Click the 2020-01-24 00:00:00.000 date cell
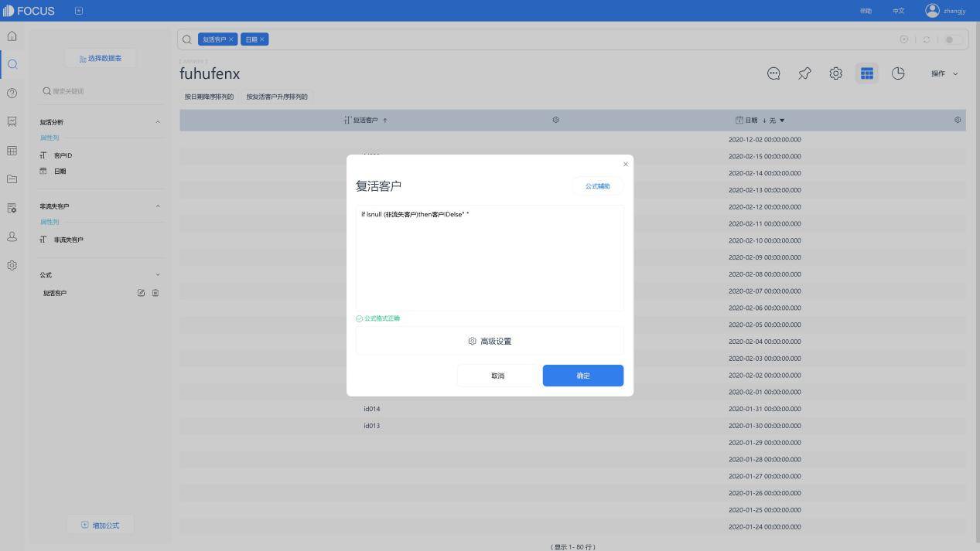The height and width of the screenshot is (551, 980). 765,527
